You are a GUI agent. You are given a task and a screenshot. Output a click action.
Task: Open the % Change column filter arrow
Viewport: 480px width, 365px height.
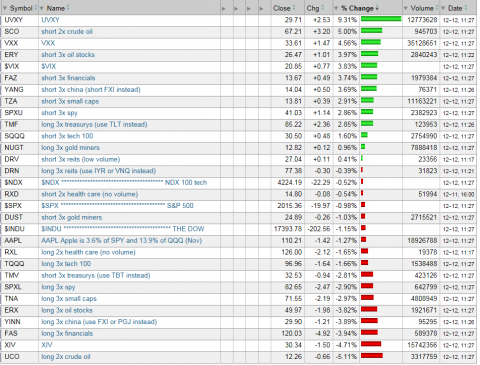(x=336, y=8)
